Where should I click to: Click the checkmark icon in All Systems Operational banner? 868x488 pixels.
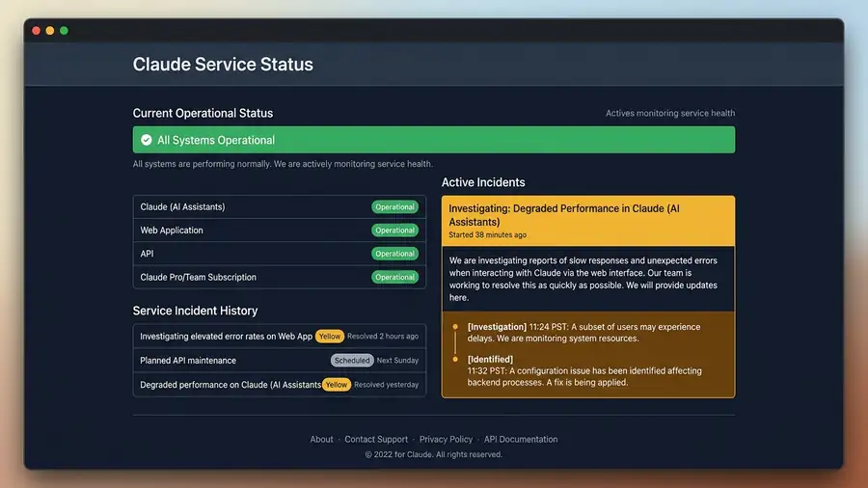[x=147, y=140]
